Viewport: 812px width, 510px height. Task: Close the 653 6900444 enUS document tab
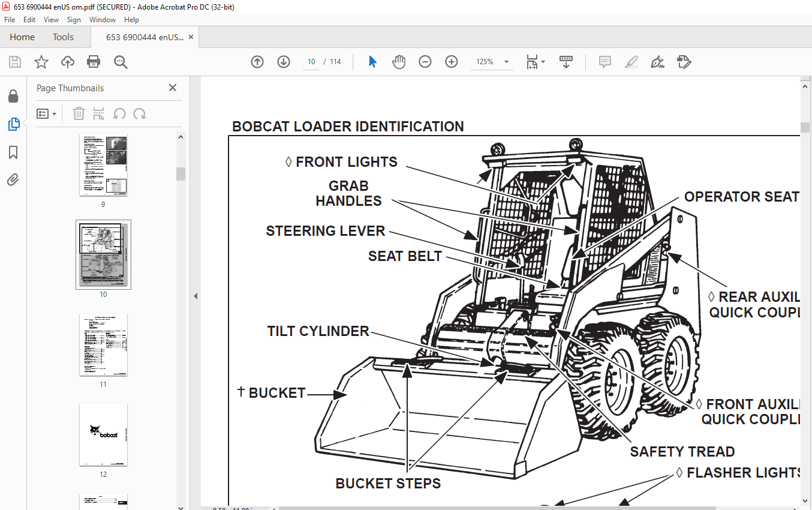tap(191, 37)
